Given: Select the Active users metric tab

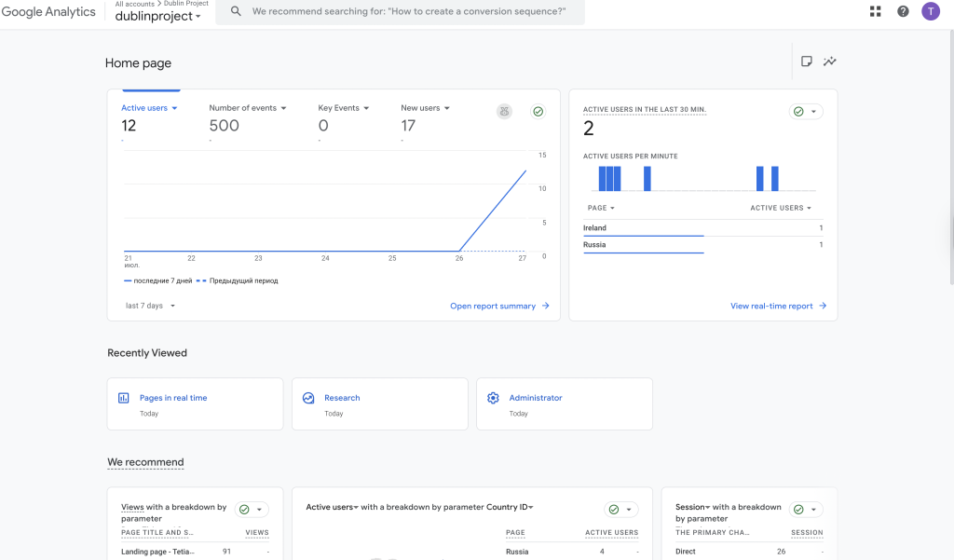Looking at the screenshot, I should 144,108.
